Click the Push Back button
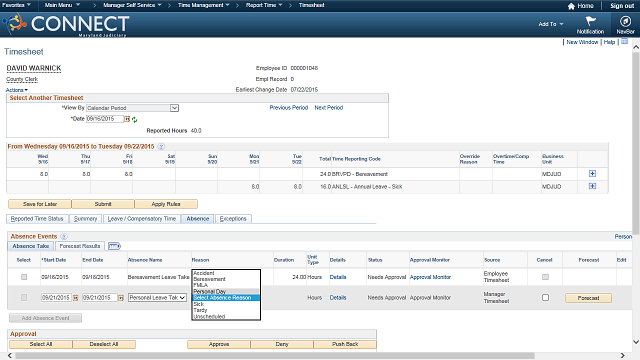 tap(345, 344)
